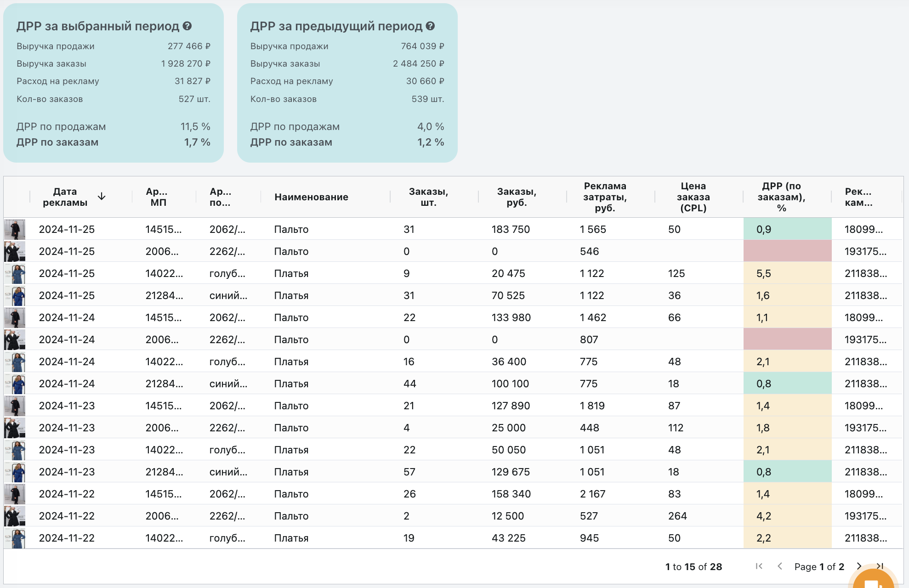Click blue dress thumbnail in 70 525 row
The width and height of the screenshot is (909, 588).
click(x=15, y=295)
